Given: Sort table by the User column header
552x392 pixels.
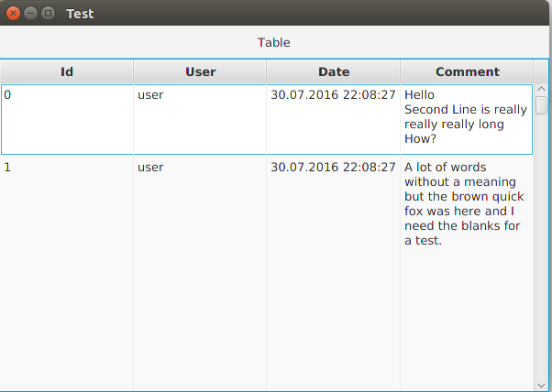Looking at the screenshot, I should pyautogui.click(x=200, y=71).
